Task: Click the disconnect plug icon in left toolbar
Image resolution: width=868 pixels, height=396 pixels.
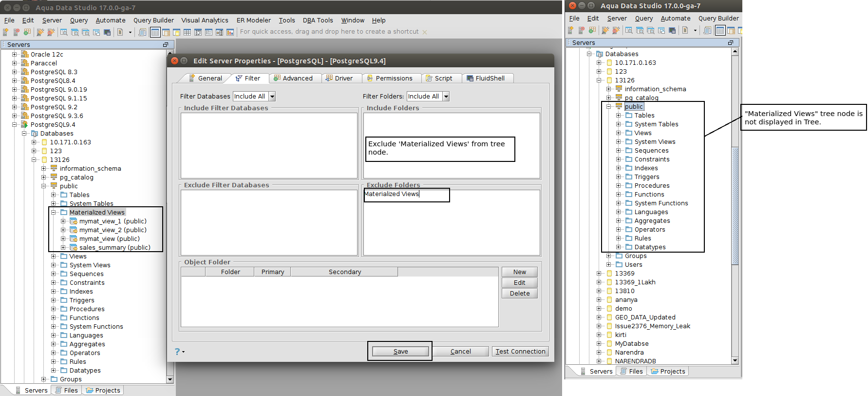Action: click(51, 32)
